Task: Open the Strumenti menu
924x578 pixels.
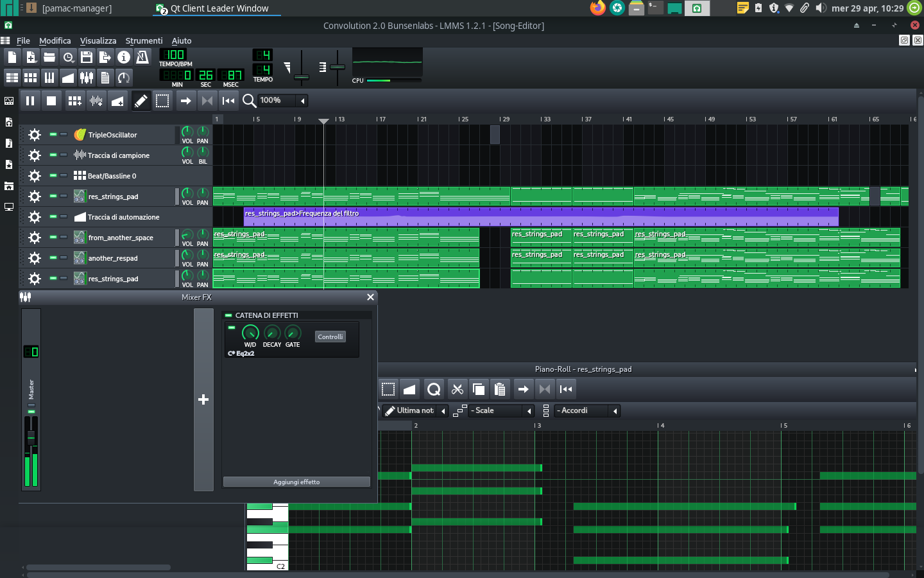Action: tap(144, 40)
